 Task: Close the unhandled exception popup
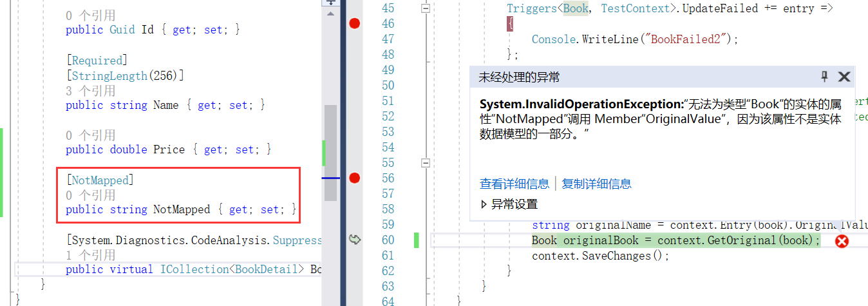click(x=844, y=77)
